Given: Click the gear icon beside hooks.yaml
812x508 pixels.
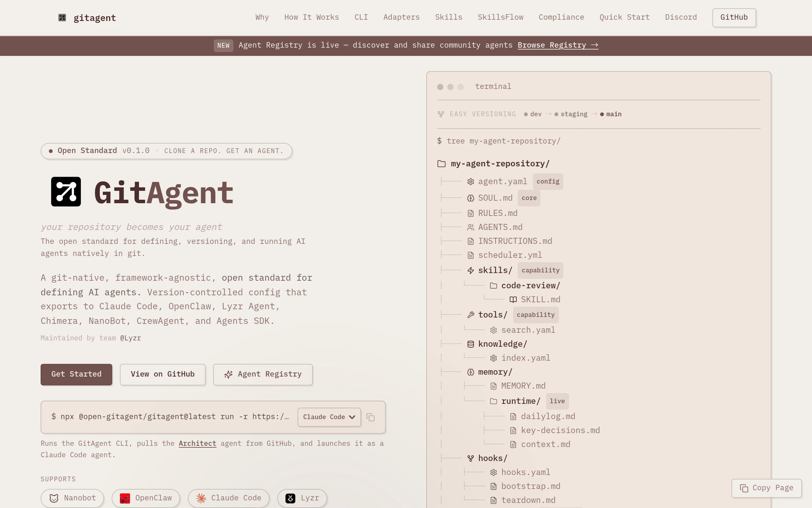Looking at the screenshot, I should coord(493,472).
